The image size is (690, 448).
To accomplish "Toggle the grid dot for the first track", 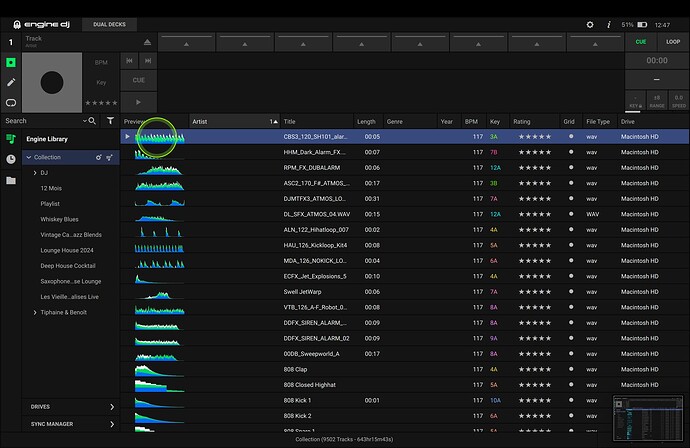I will (571, 136).
